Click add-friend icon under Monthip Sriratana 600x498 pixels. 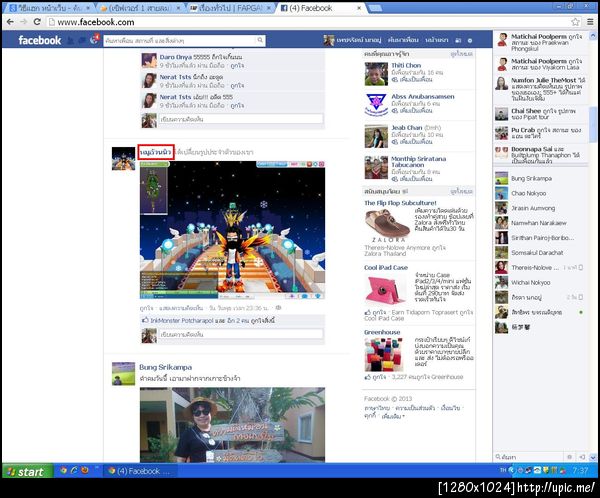tap(395, 179)
